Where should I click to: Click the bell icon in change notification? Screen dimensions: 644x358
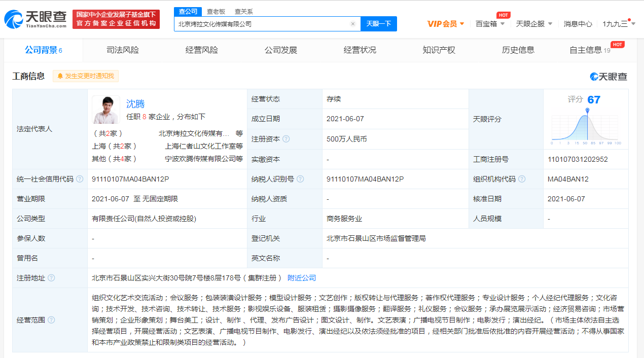(60, 76)
